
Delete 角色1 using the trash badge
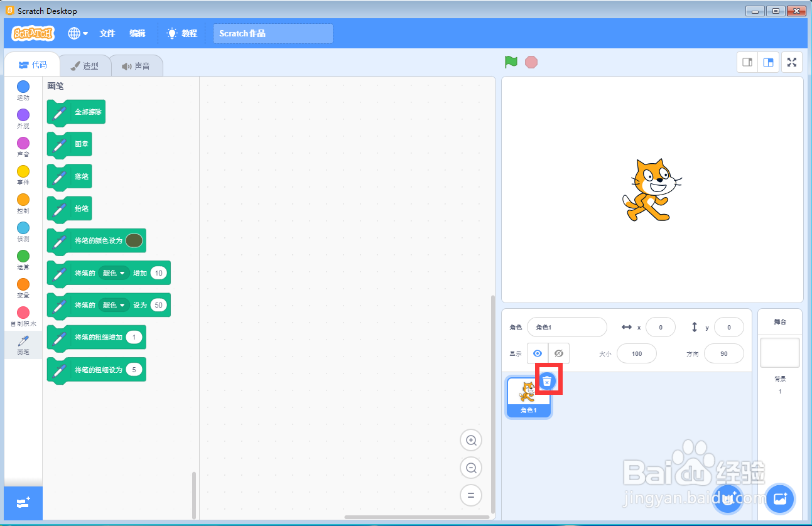tap(548, 380)
